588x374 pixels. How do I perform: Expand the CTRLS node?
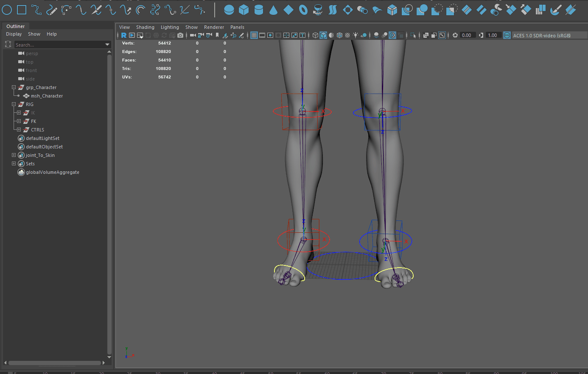[x=19, y=130]
